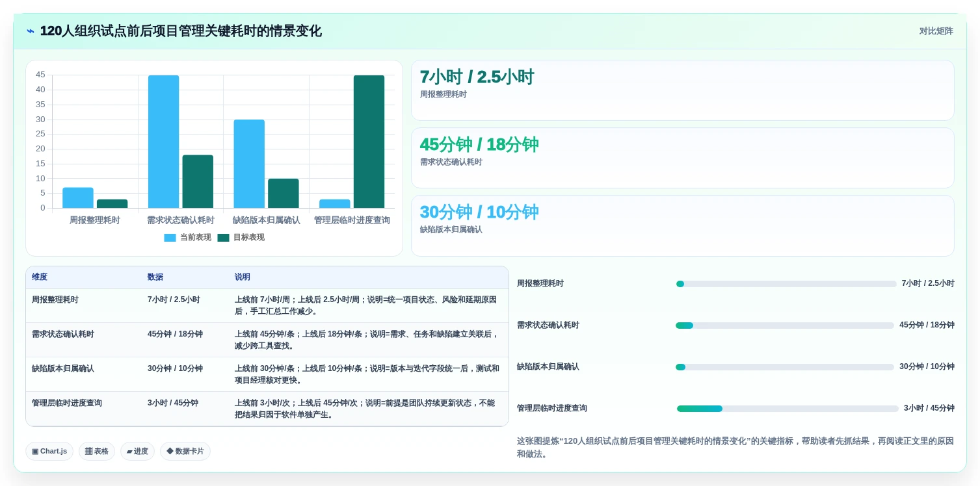Click the 管理层临时进度查询 progress bar
This screenshot has height=486, width=980.
(x=788, y=409)
